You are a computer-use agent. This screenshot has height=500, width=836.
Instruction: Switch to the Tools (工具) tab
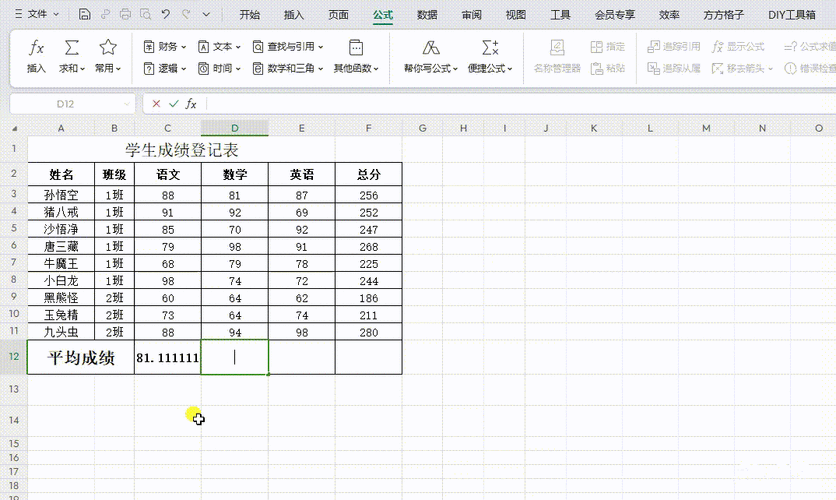(560, 15)
